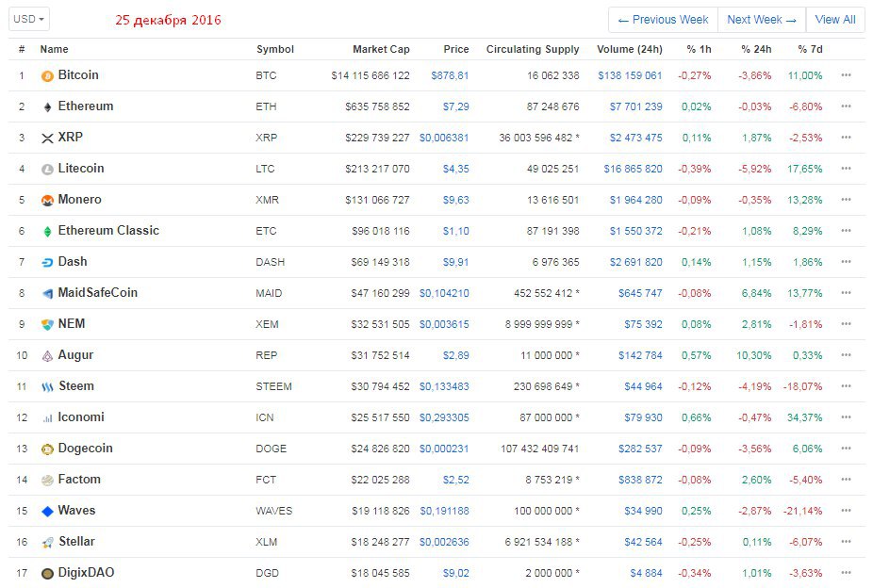873x588 pixels.
Task: Click Bitcoin market cap $14 115 686 122
Action: (371, 75)
